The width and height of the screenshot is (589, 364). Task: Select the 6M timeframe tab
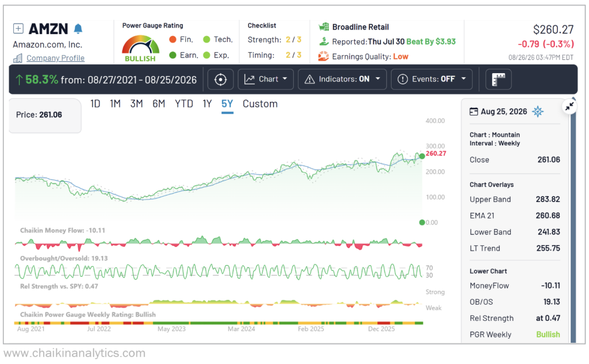point(159,104)
